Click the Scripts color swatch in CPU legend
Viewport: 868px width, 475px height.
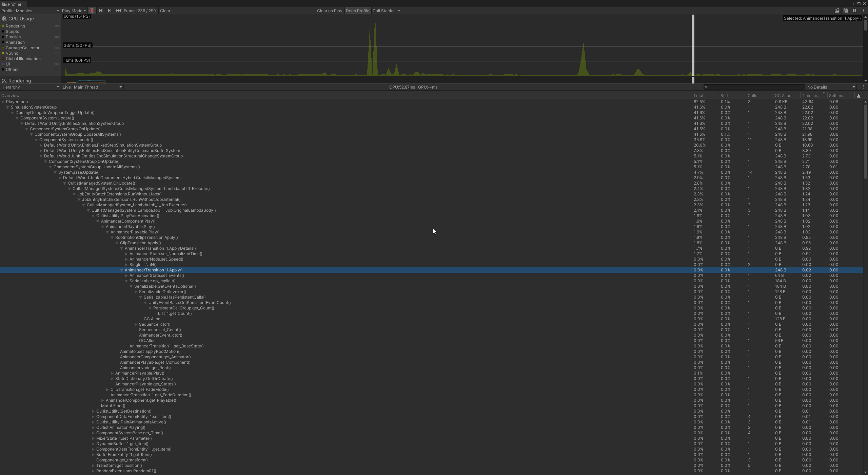tap(3, 31)
